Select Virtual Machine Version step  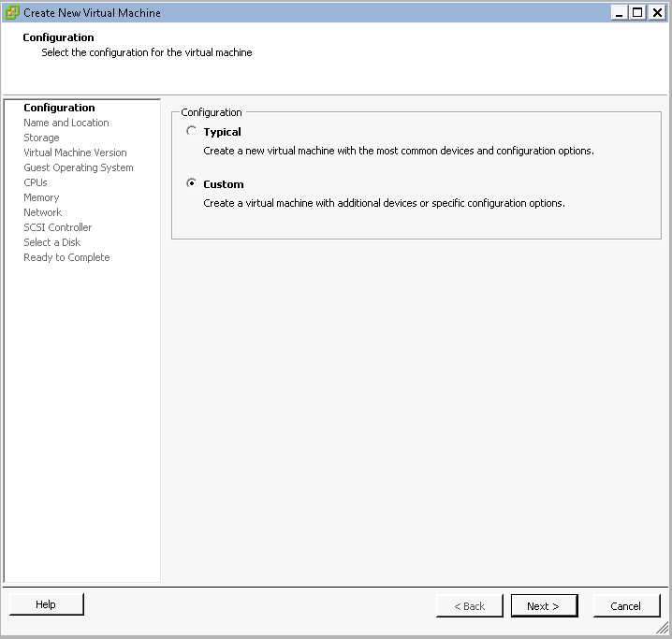(75, 152)
